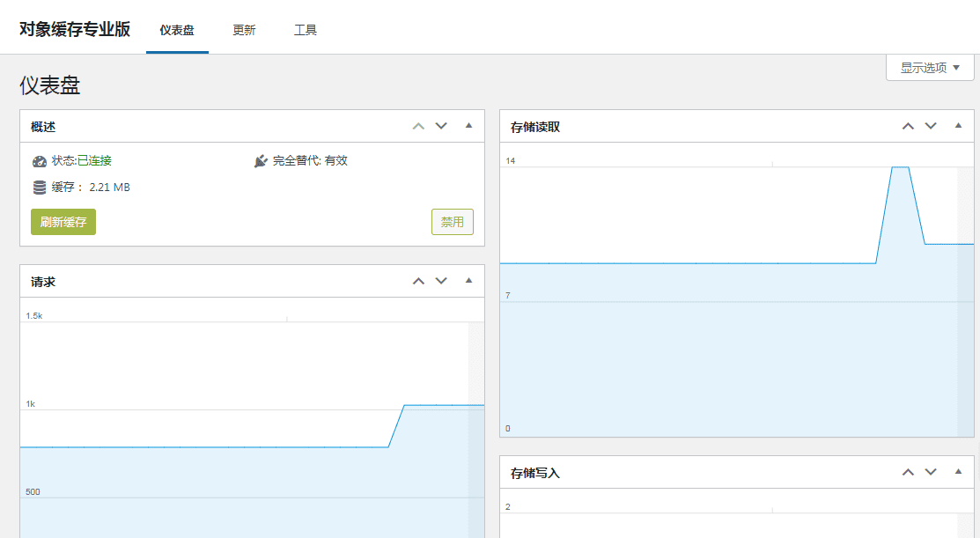
Task: Click the 概述 panel title
Action: click(x=43, y=127)
